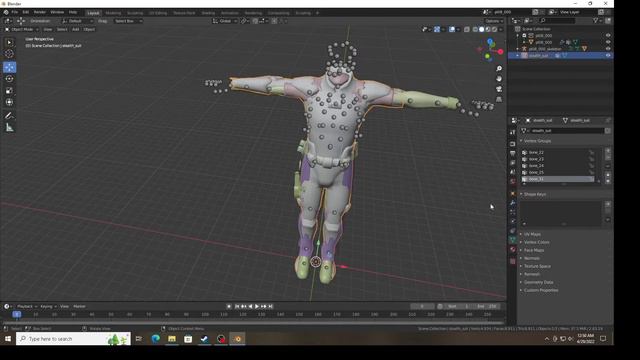Toggle visibility of the top collection's eye icon

pos(608,36)
